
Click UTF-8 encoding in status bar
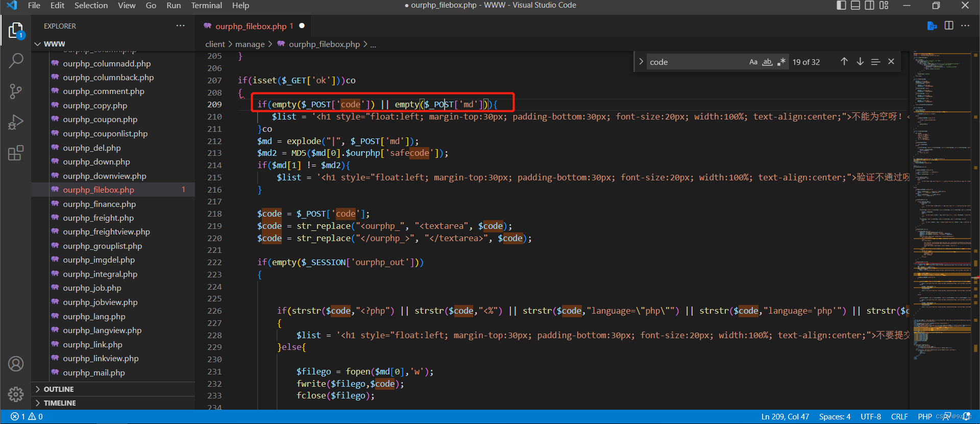[871, 417]
